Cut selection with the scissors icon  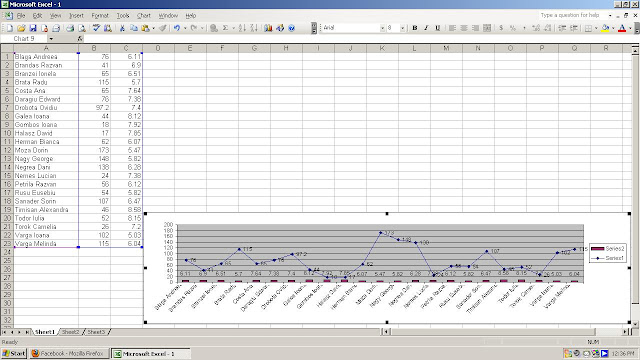coord(122,28)
